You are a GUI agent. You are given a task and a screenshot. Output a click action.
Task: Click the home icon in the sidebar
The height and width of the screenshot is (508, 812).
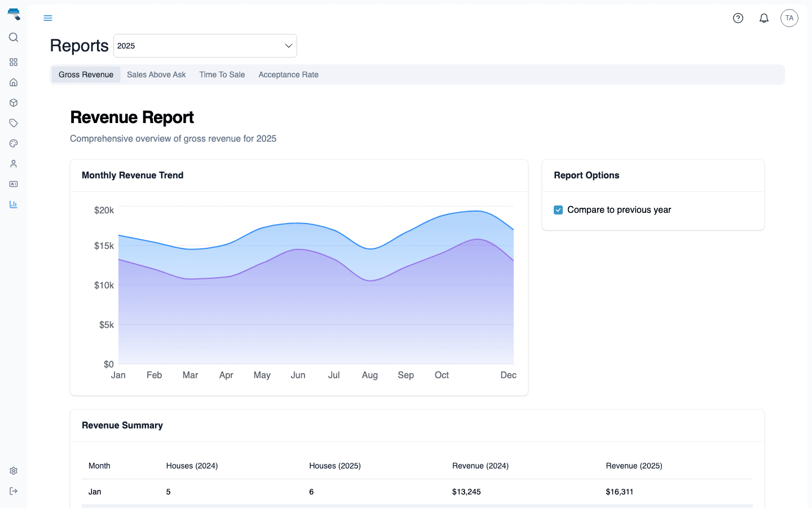[x=13, y=82]
